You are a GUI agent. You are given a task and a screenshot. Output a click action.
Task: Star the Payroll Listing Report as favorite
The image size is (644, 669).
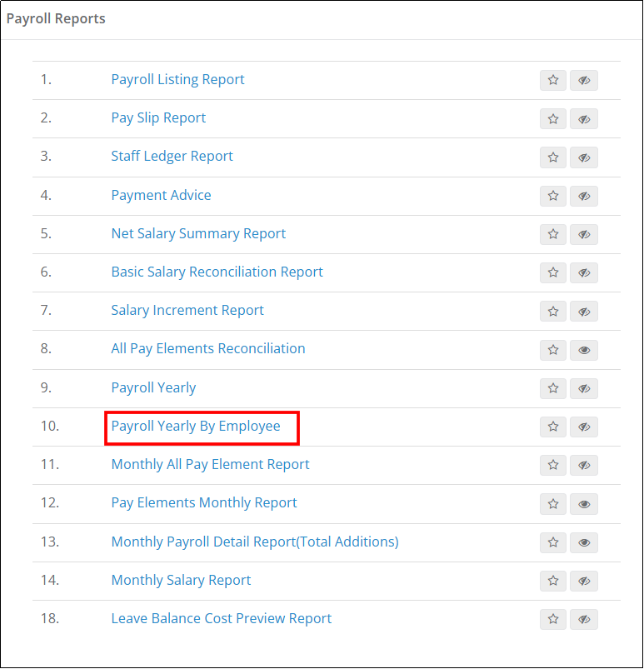coord(553,80)
